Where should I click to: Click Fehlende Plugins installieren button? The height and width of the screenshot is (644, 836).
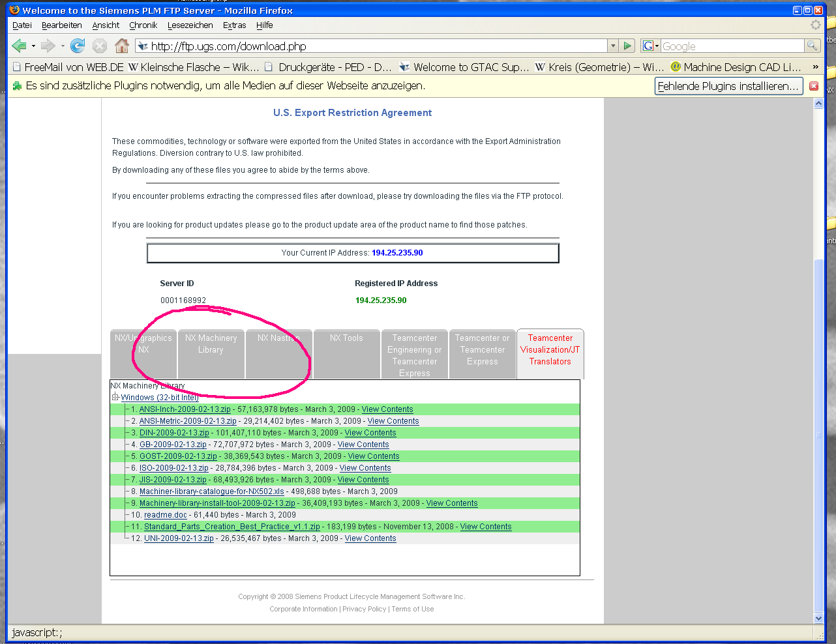pos(728,86)
